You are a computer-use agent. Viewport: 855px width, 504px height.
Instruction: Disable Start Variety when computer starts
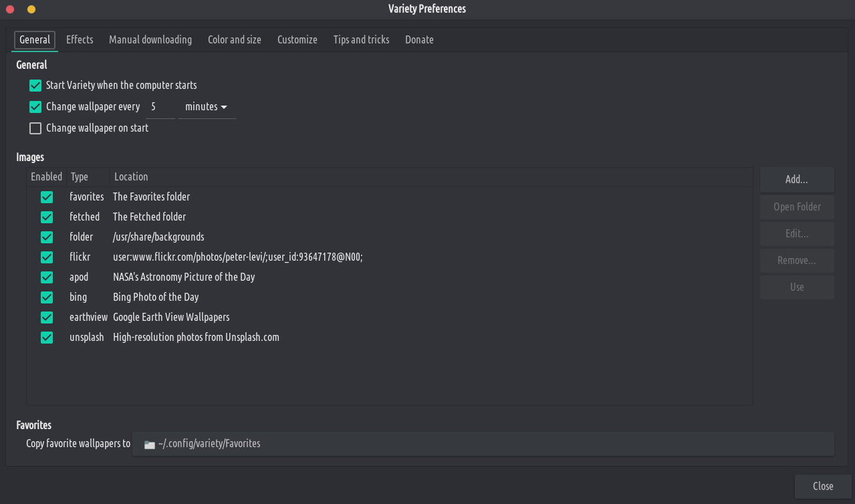pos(35,86)
